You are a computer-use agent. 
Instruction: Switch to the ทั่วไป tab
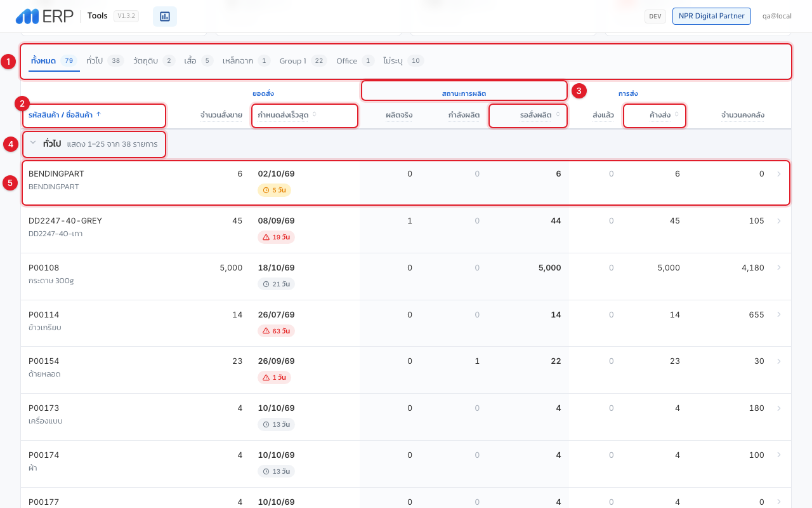click(105, 61)
